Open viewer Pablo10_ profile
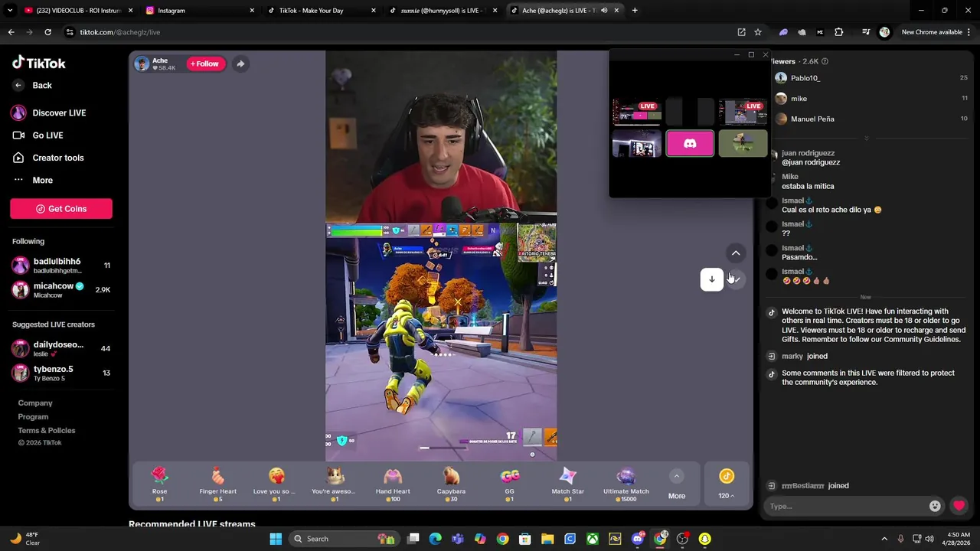The width and height of the screenshot is (980, 551). click(x=805, y=78)
